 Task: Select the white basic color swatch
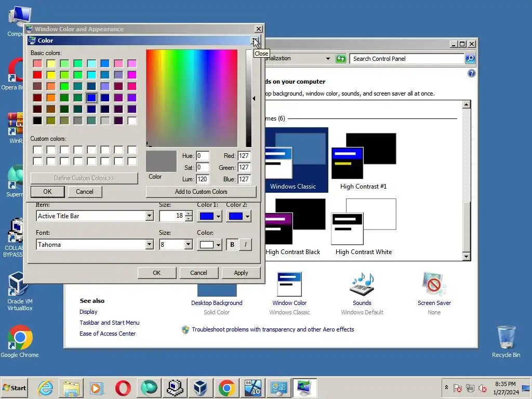click(x=132, y=121)
